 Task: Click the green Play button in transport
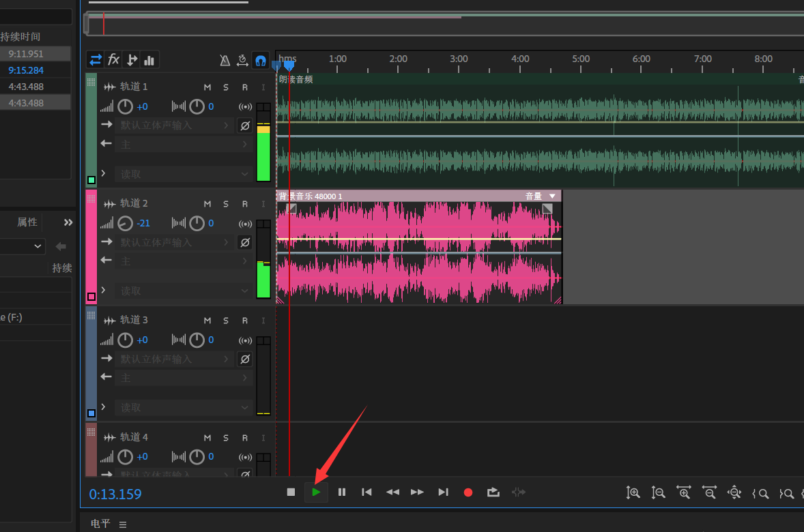tap(316, 492)
